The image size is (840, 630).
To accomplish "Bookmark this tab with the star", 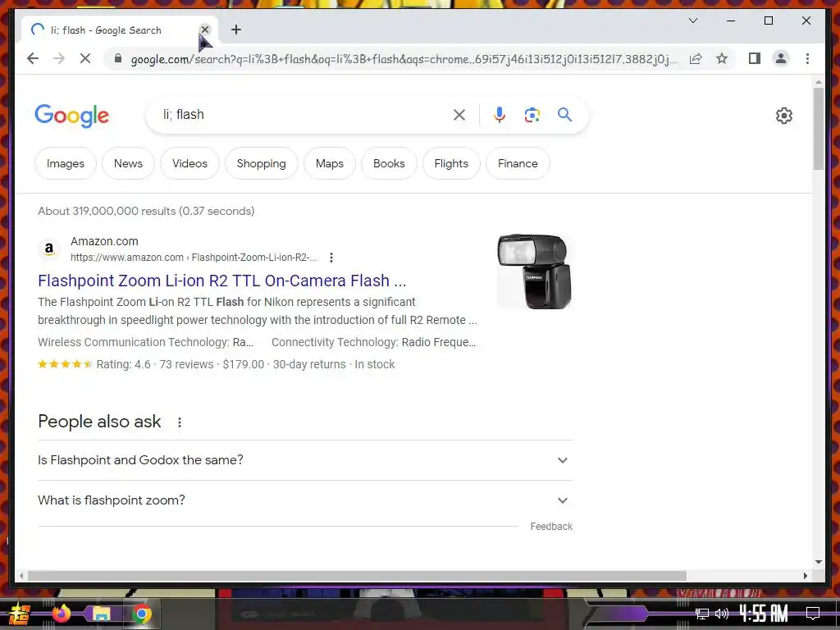I will pos(722,58).
